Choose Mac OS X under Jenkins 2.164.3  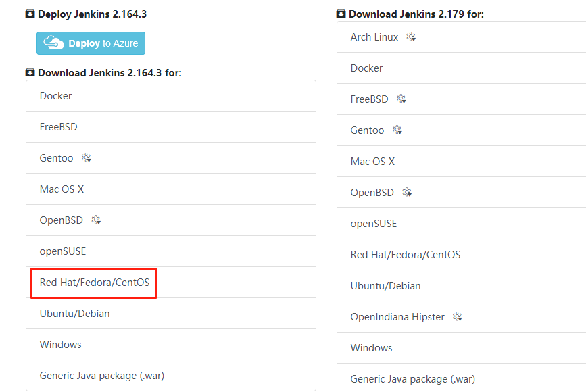pyautogui.click(x=171, y=189)
